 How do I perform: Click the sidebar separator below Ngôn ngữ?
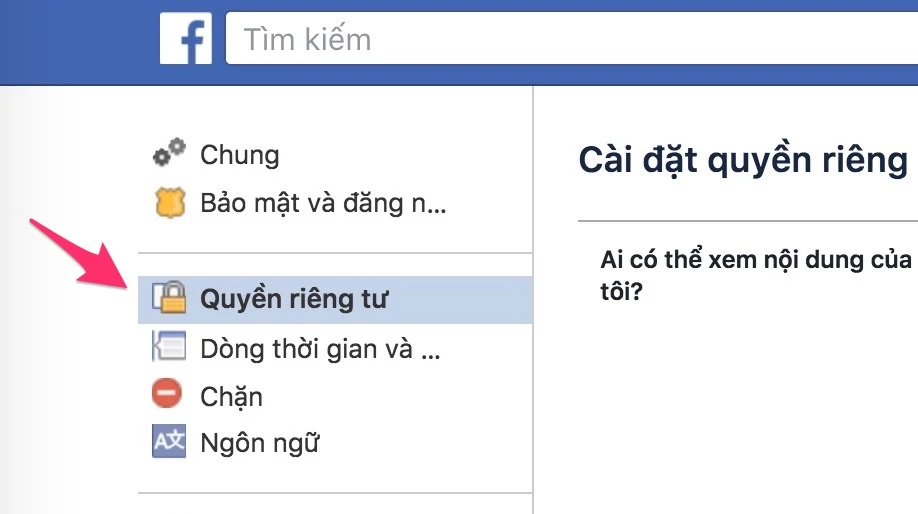coord(335,493)
